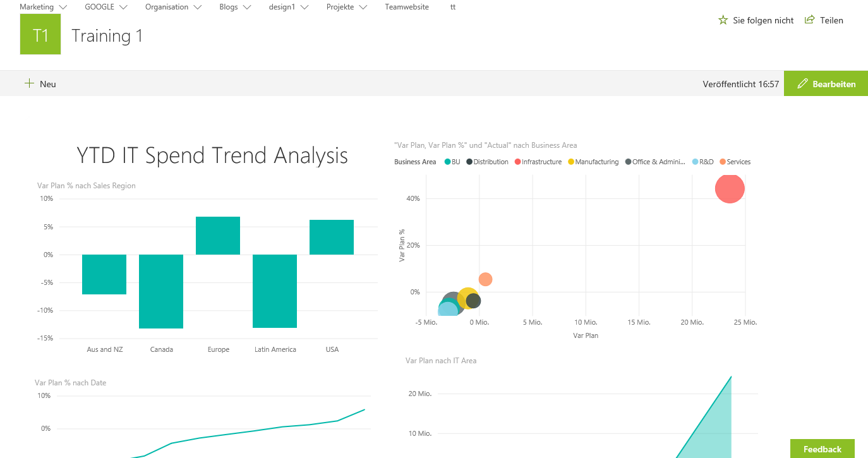Open the Teamwebsite navigation link
The image size is (868, 458).
point(406,7)
